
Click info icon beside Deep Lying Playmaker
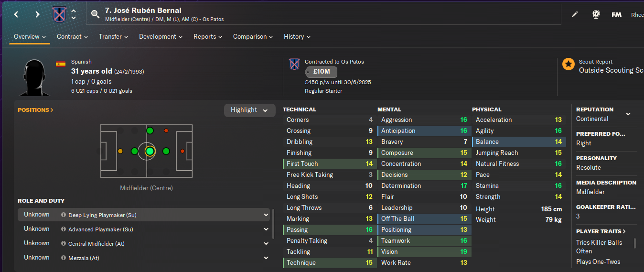click(64, 215)
